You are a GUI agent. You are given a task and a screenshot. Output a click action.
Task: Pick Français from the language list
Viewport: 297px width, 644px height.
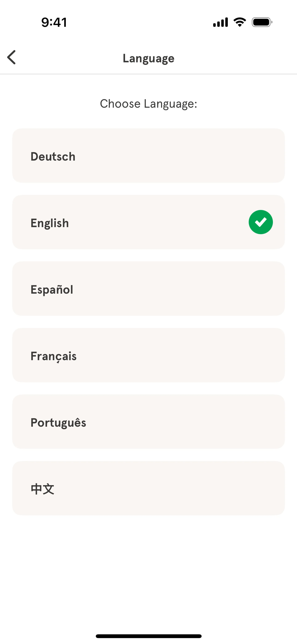[x=148, y=355]
